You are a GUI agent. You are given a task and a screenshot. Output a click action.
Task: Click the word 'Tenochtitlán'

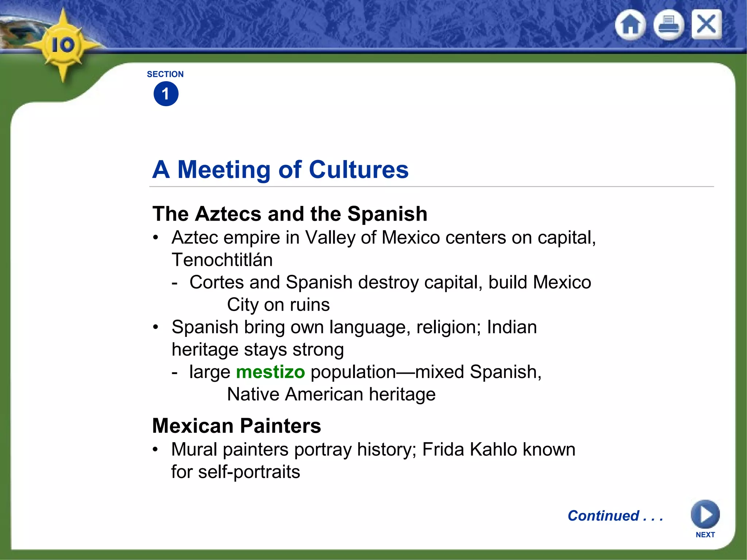tap(222, 260)
